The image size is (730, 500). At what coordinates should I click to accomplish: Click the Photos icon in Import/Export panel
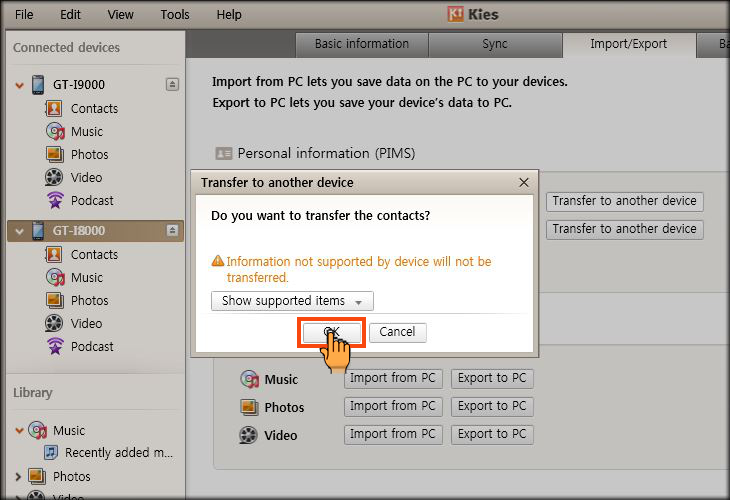point(249,407)
